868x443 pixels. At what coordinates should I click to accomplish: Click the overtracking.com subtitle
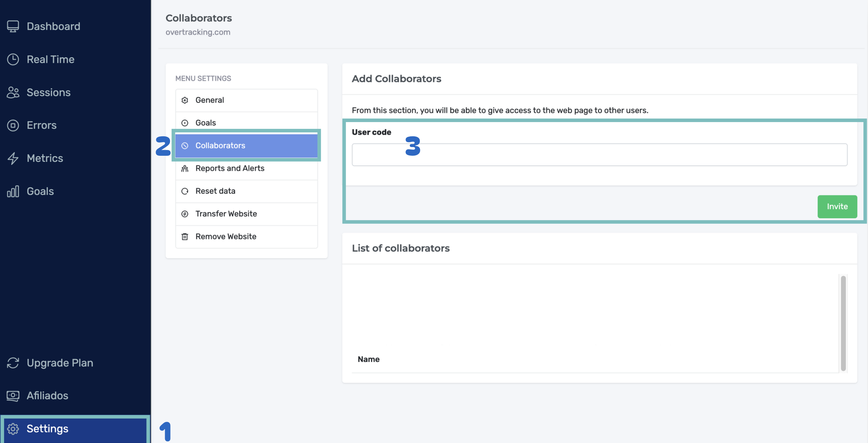[x=198, y=32]
